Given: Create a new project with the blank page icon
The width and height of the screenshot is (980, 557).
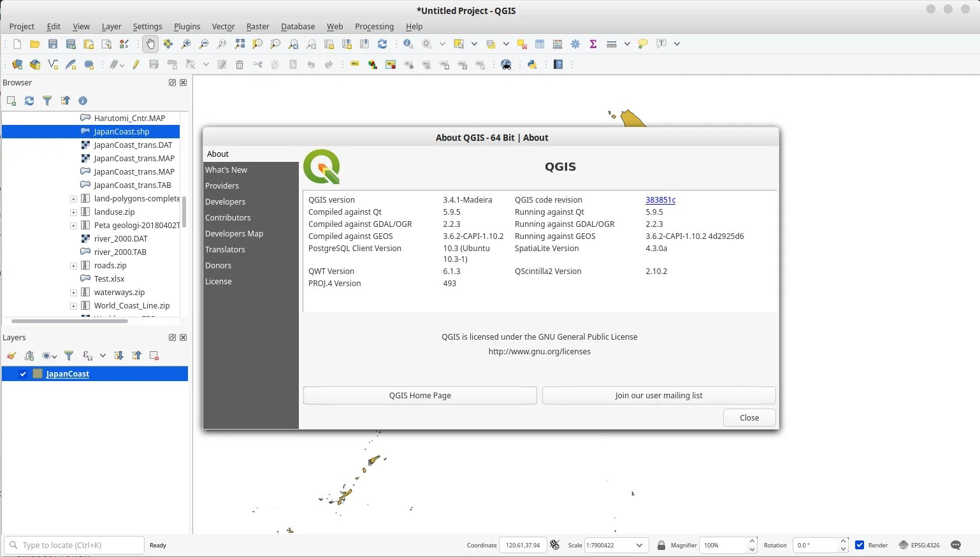Looking at the screenshot, I should tap(17, 44).
